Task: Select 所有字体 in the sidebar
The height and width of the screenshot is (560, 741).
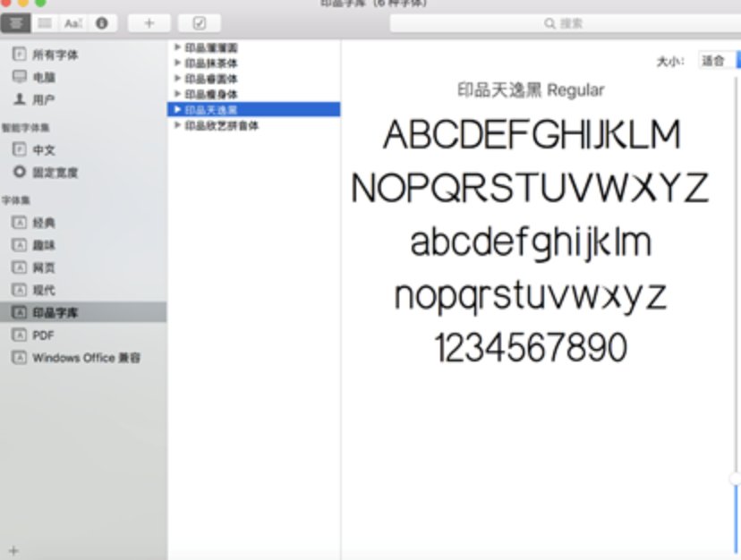Action: point(55,55)
